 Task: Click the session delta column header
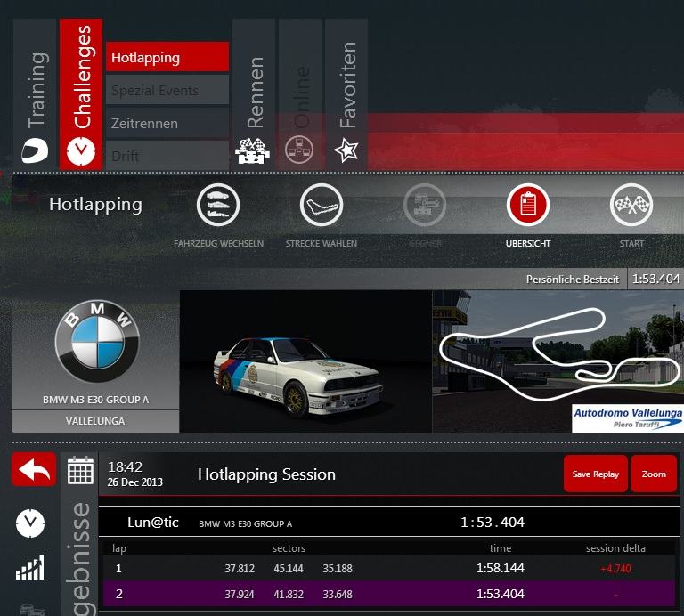pos(615,548)
